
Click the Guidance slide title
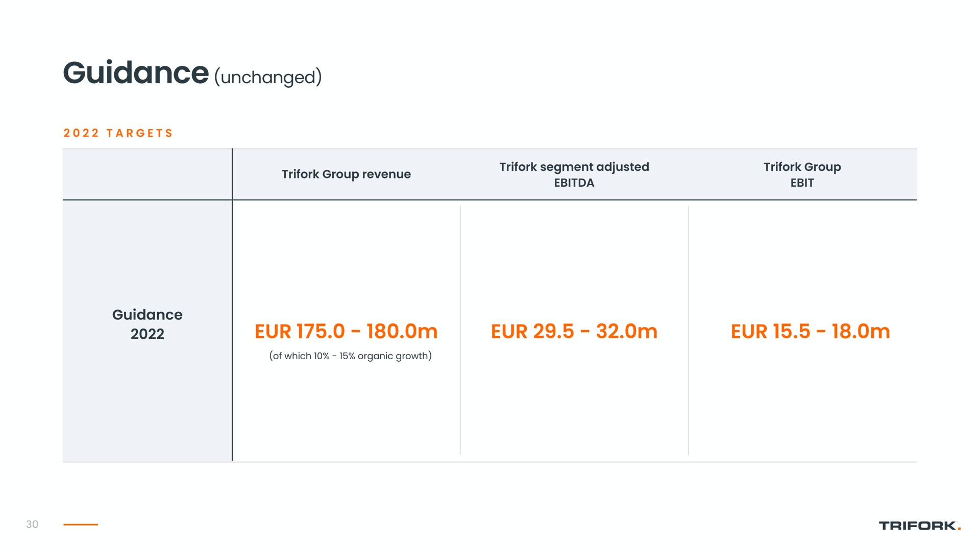click(136, 73)
